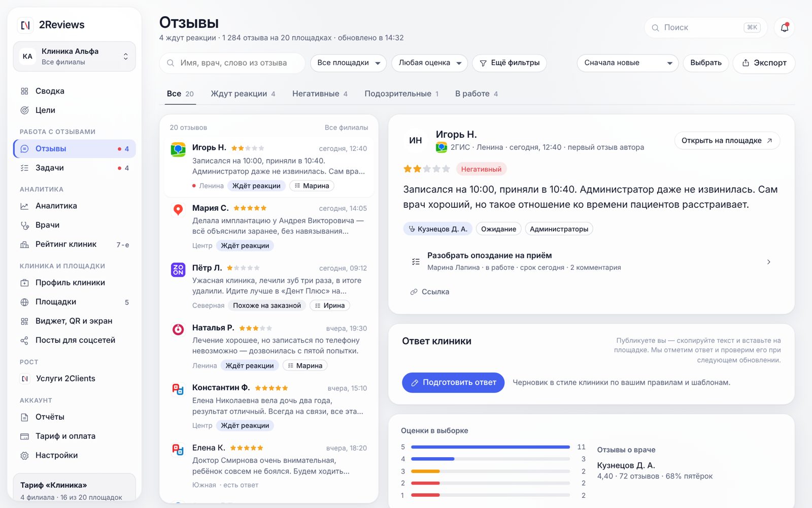Image resolution: width=812 pixels, height=508 pixels.
Task: Open Врачи stethoscope icon in sidebar
Action: click(24, 225)
